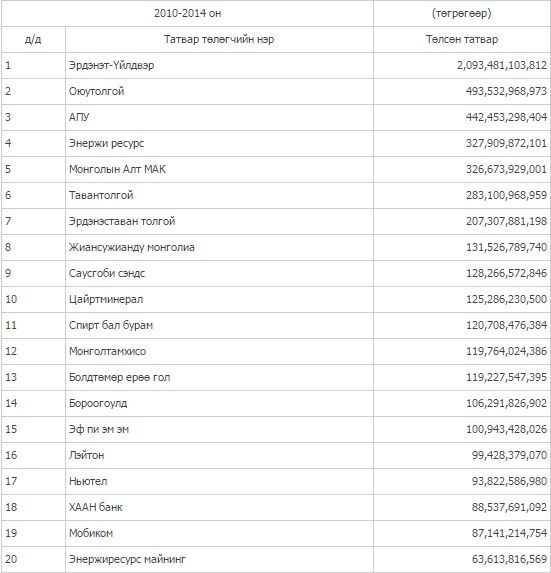
Task: Select the ХААН банк row name
Action: 96,507
